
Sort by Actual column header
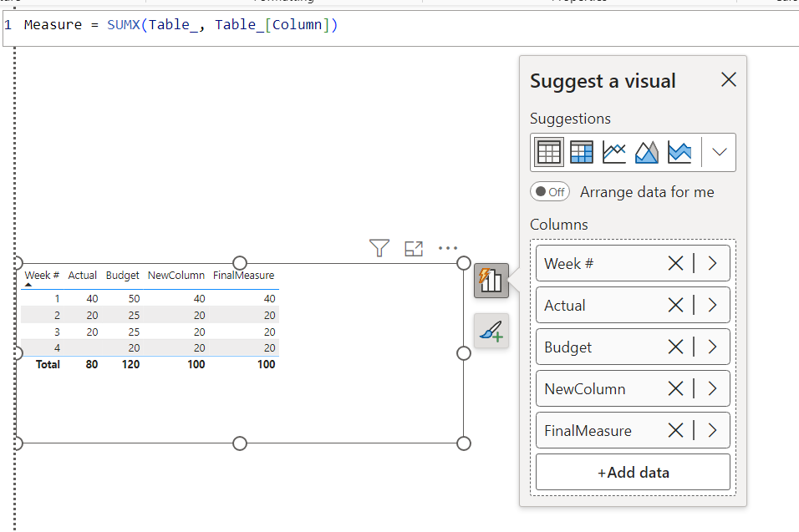coord(82,275)
